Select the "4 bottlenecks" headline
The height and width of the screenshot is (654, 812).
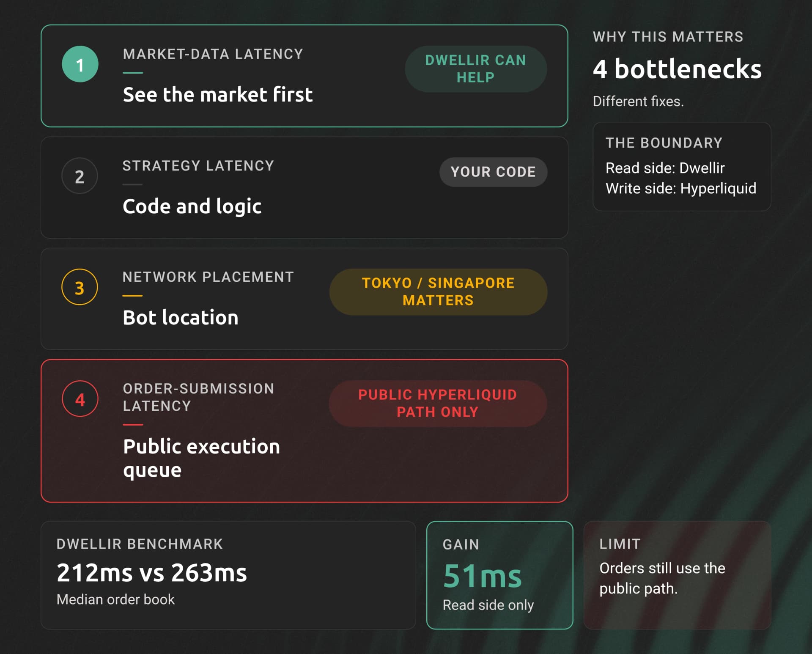point(678,69)
